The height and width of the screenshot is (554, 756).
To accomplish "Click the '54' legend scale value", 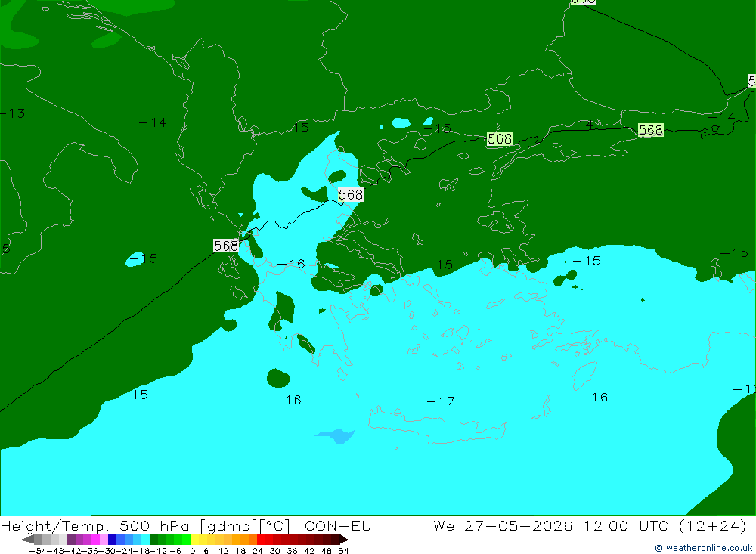I will click(x=343, y=551).
